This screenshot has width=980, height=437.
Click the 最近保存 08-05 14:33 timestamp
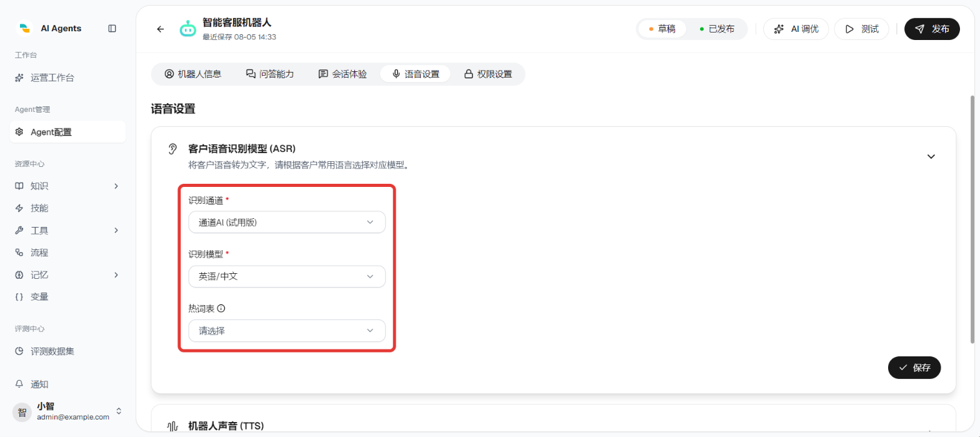coord(239,37)
